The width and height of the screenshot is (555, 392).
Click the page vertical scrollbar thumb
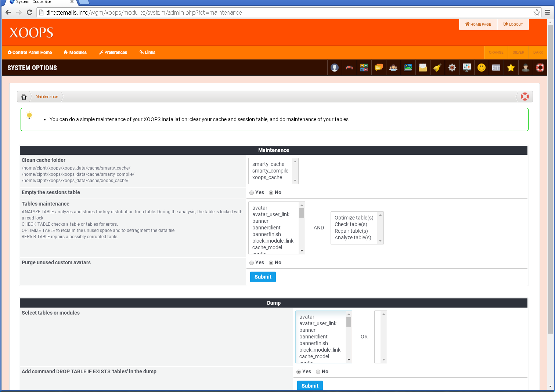[550, 179]
